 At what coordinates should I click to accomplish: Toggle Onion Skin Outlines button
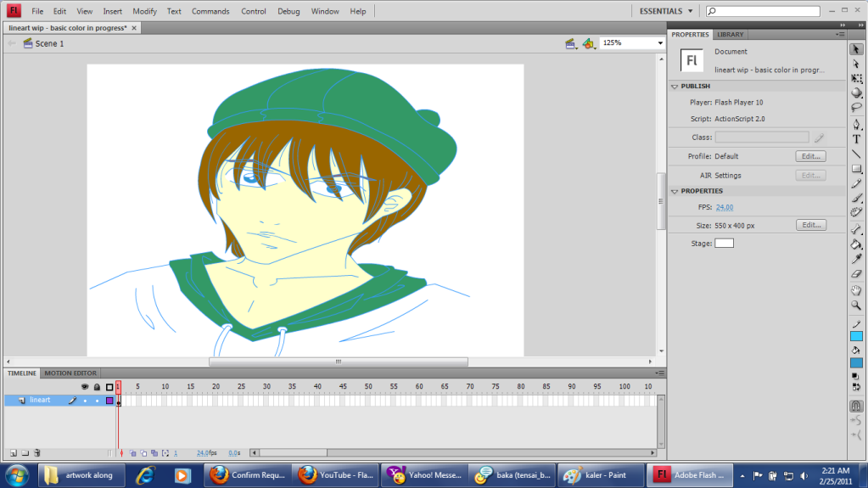click(x=143, y=453)
